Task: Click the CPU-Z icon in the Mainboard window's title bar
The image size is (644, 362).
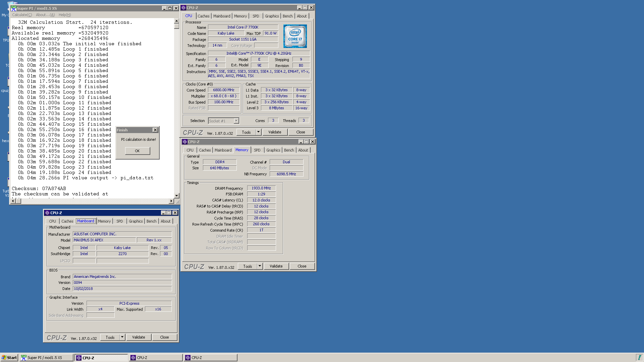Action: (47, 213)
